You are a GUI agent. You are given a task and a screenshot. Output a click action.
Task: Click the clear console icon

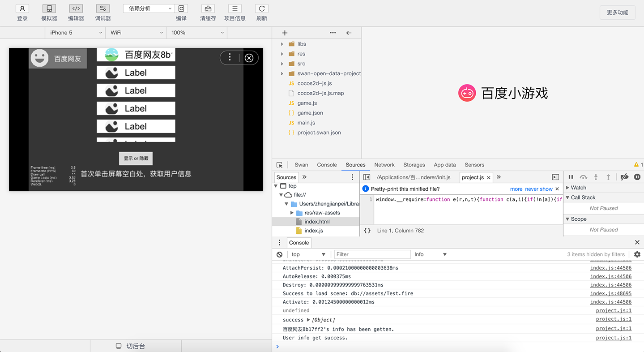pos(280,254)
